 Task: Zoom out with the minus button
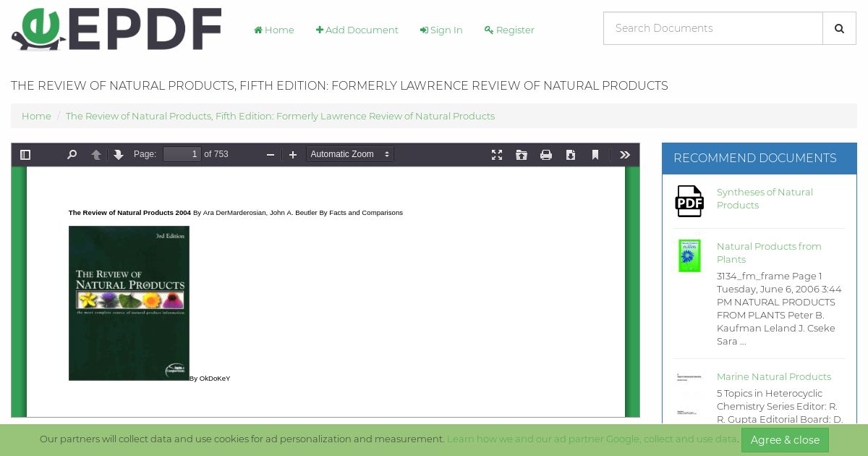coord(271,155)
